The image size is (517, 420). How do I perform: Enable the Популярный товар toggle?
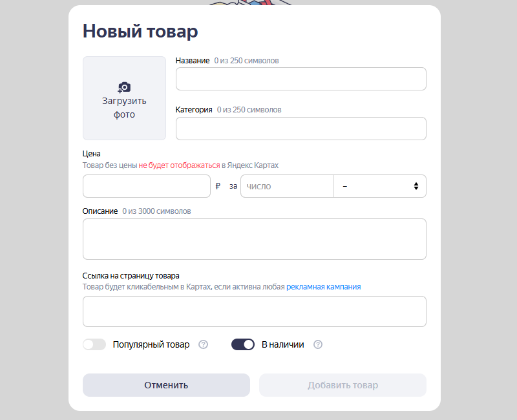94,344
